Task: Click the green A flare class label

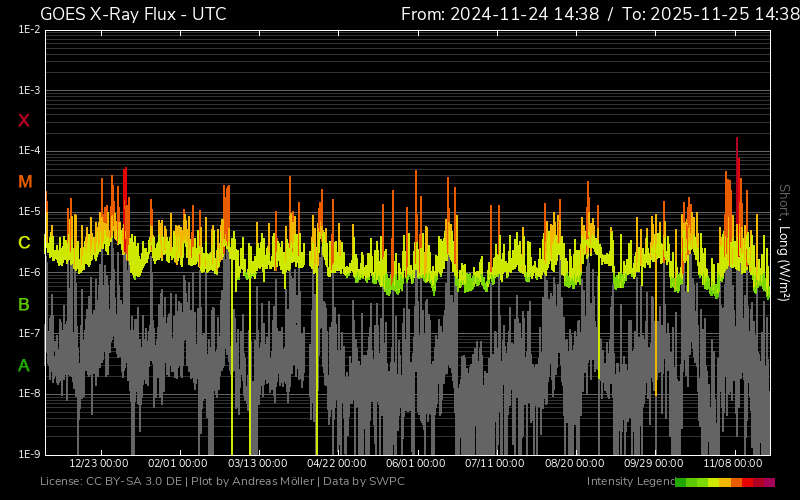Action: [24, 366]
